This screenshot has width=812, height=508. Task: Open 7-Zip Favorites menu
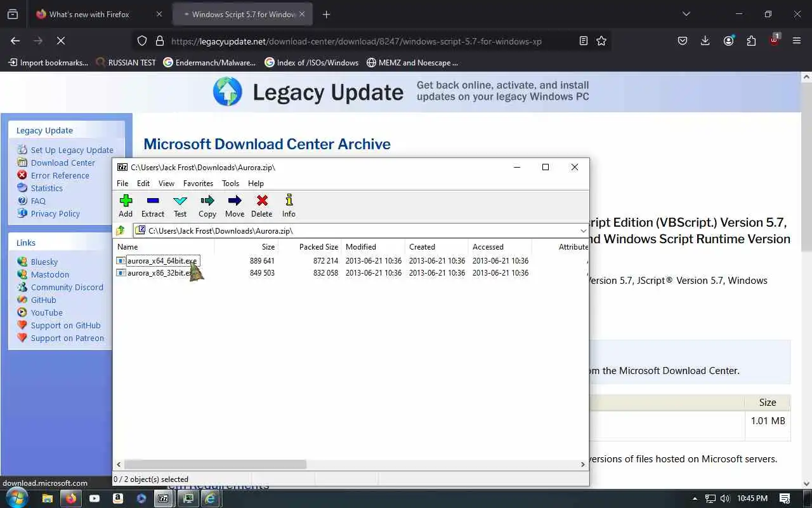pyautogui.click(x=198, y=184)
